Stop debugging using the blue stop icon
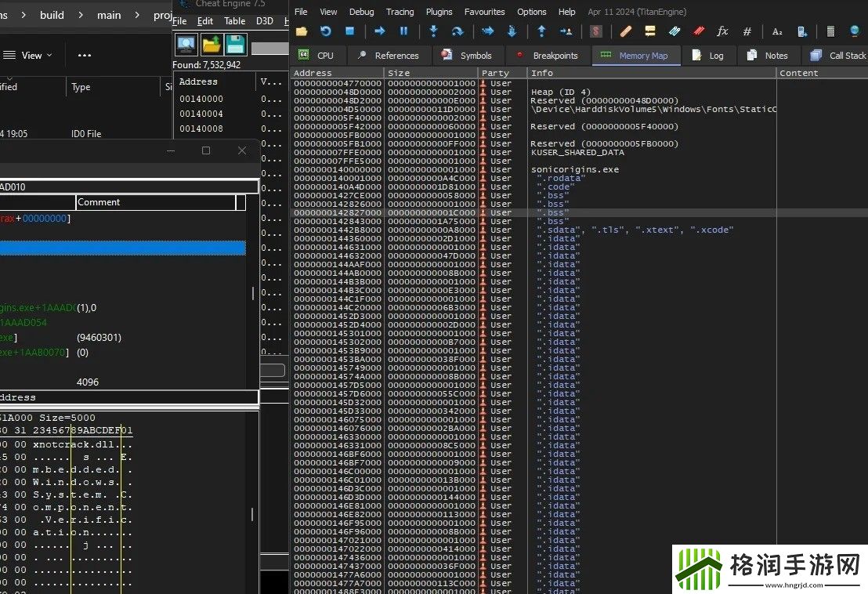868x594 pixels. 350,31
